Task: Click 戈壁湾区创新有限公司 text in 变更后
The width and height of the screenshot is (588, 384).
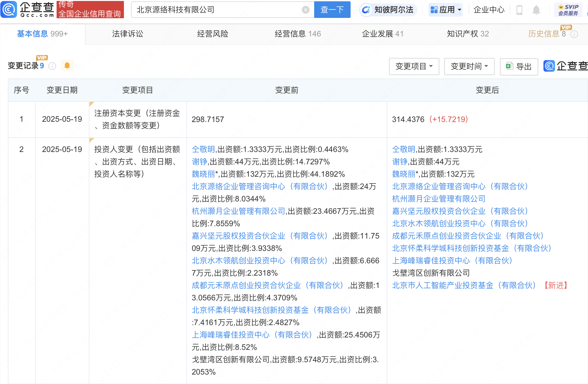Action: point(431,273)
